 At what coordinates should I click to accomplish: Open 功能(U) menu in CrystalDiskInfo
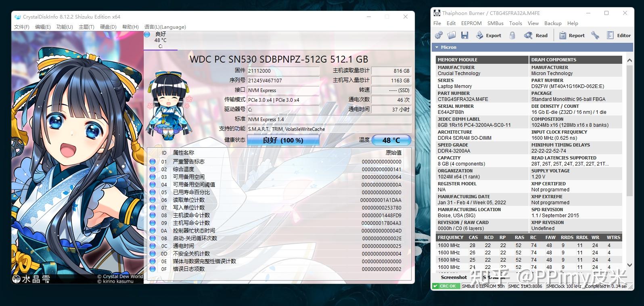(65, 27)
